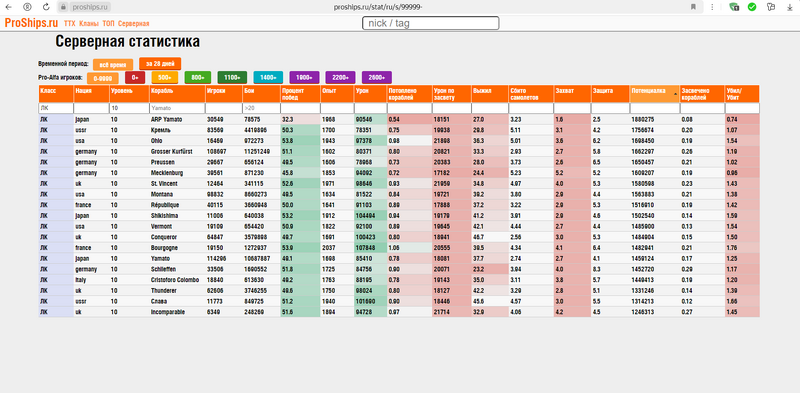Viewport: 800px width, 393px height.
Task: Click the Класс filter field containing ЛК
Action: 56,108
